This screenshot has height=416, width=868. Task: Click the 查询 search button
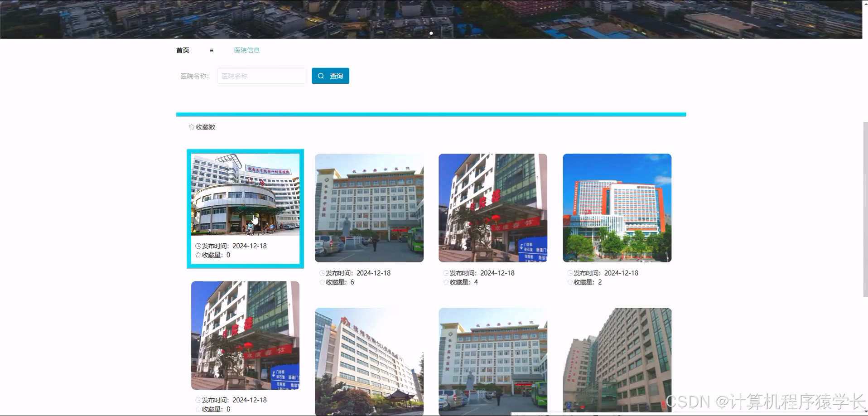point(330,76)
